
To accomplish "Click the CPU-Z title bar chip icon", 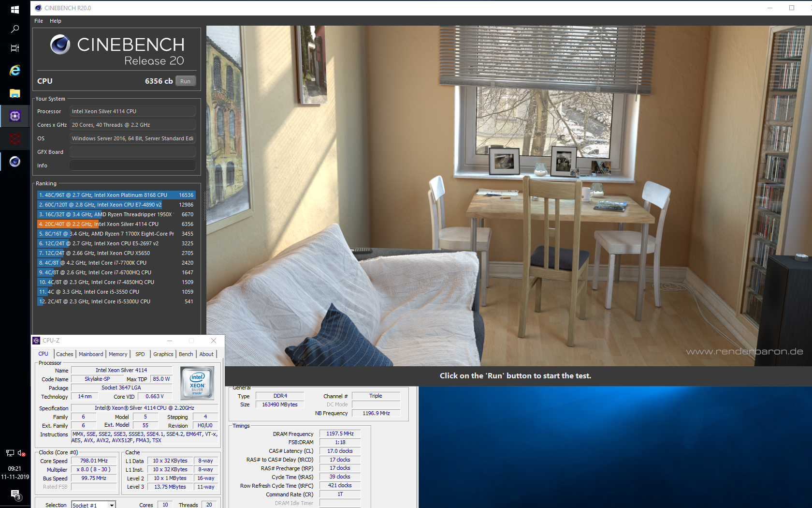I will click(36, 341).
